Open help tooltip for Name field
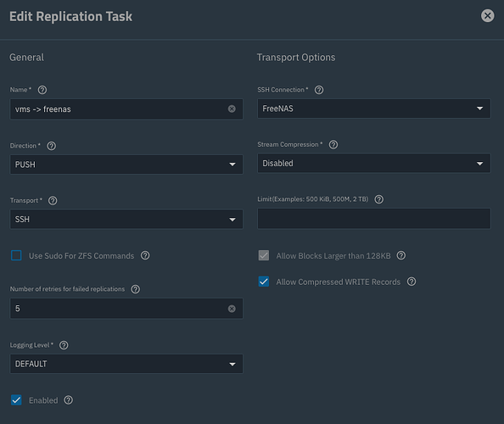The height and width of the screenshot is (424, 504). click(42, 90)
